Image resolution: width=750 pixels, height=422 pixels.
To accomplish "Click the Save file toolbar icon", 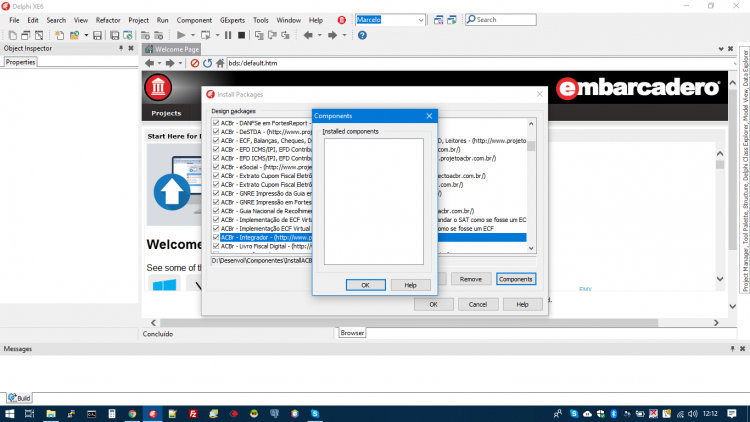I will coord(98,35).
